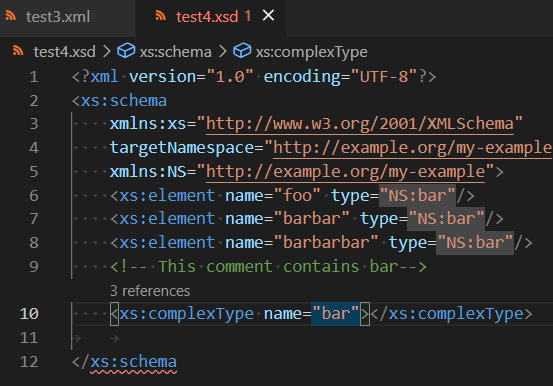Open the xs:schema breadcrumb dropdown
The image size is (553, 386).
(x=176, y=52)
